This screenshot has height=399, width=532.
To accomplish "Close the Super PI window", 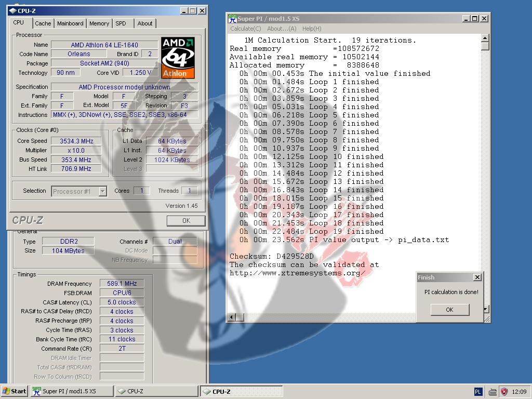I will tap(484, 19).
